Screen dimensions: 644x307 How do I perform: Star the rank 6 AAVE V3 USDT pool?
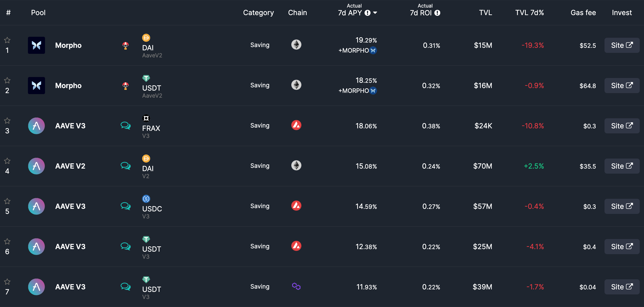point(7,241)
